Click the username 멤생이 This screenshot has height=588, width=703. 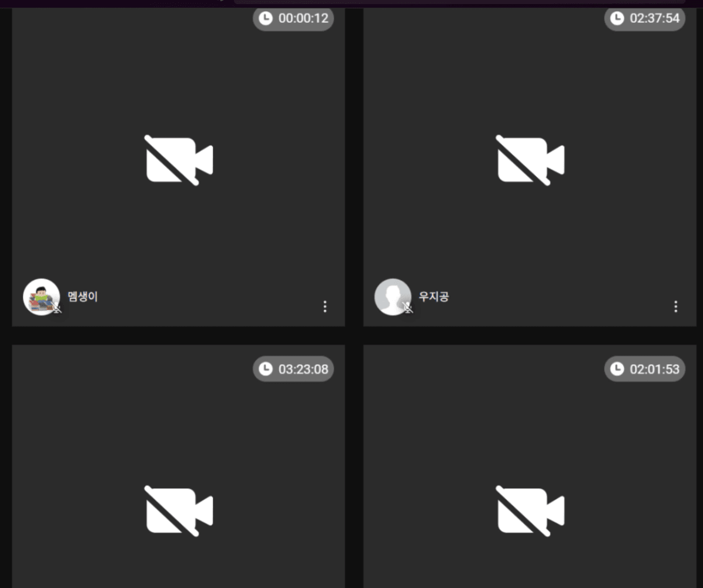(x=82, y=297)
